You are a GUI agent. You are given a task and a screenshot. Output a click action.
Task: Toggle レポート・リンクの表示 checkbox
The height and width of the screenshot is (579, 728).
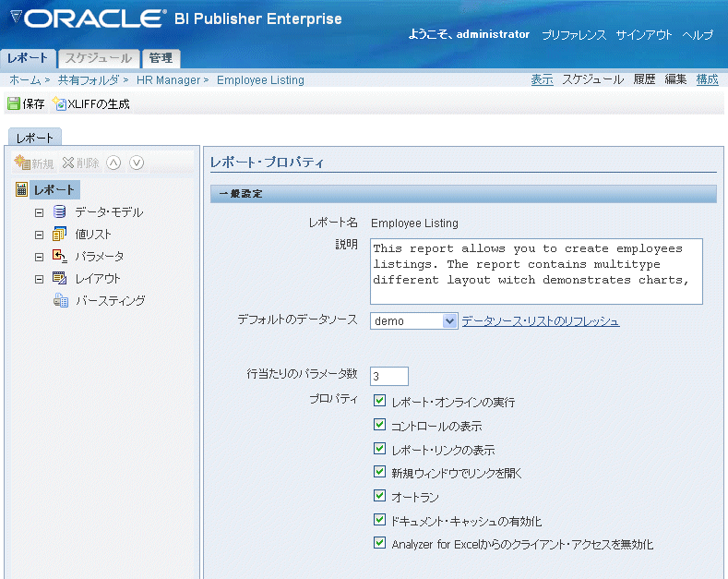[379, 449]
